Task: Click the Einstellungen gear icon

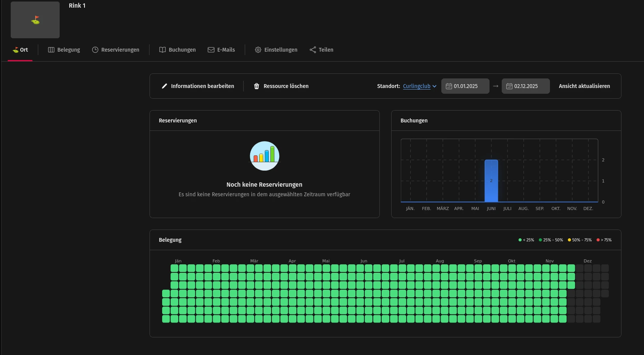Action: tap(258, 50)
